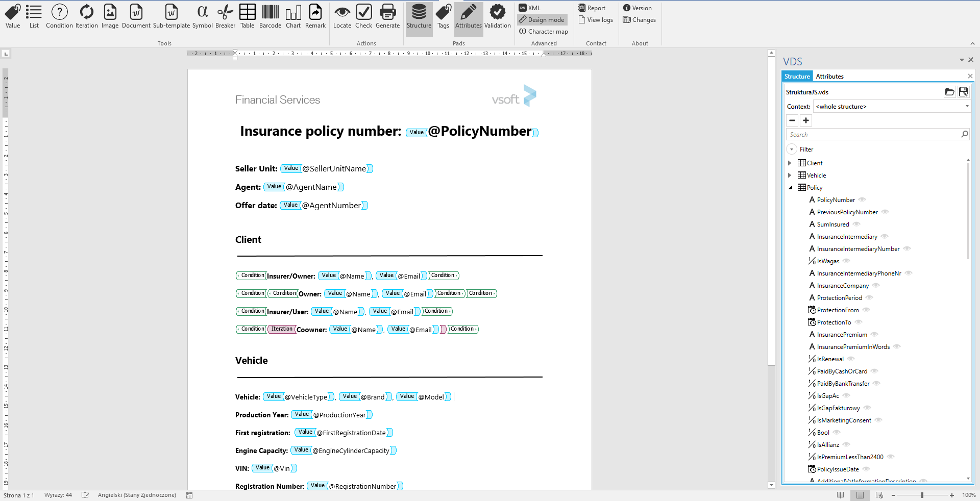Collapse the Policy tree node
The image size is (980, 501).
coord(790,187)
